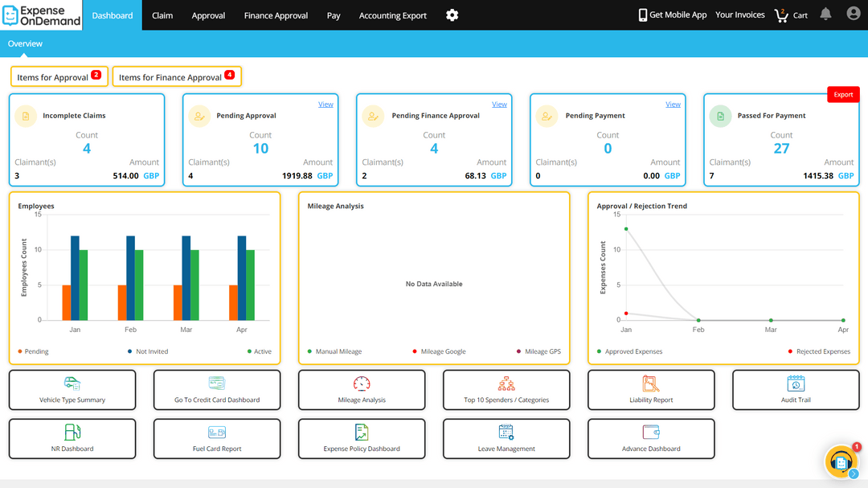This screenshot has height=488, width=868.
Task: Expand the support widget chevron
Action: click(x=852, y=474)
